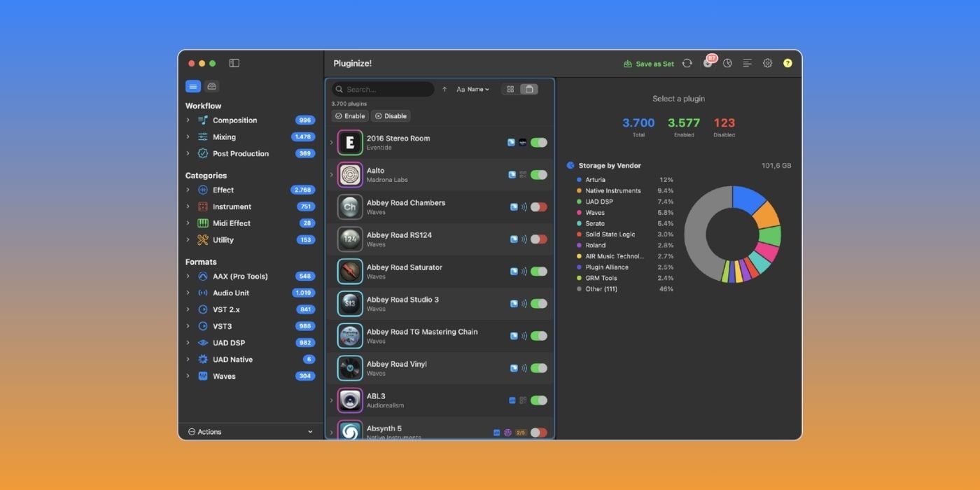Open the statistics pie chart icon
Image resolution: width=980 pixels, height=490 pixels.
pyautogui.click(x=727, y=64)
